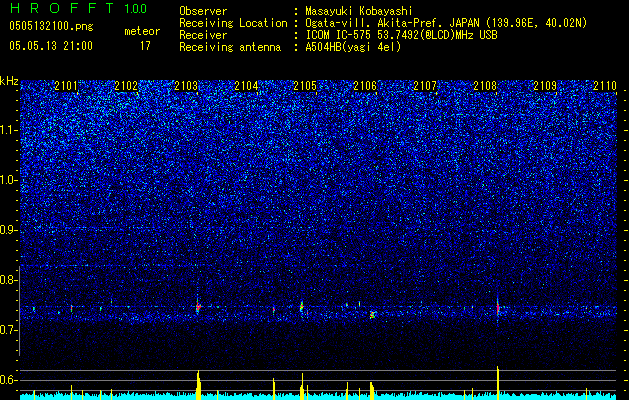The height and width of the screenshot is (400, 629).
Task: Click the filename 0505132100.png
Action: pyautogui.click(x=51, y=26)
